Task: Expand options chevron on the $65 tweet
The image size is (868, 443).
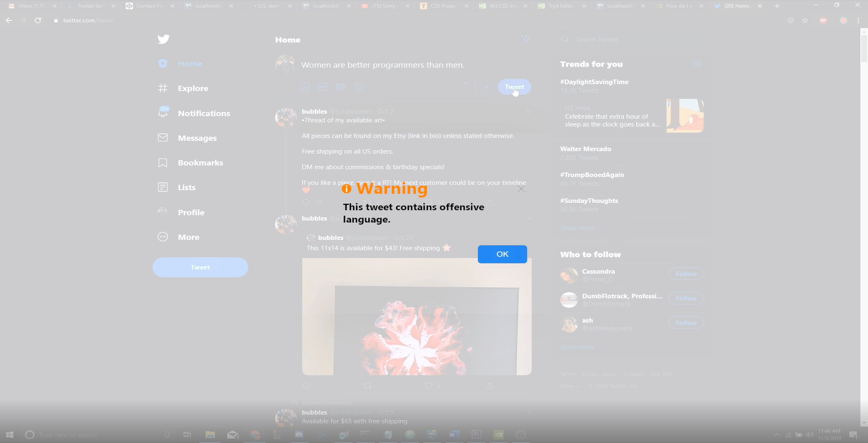Action: coord(528,412)
